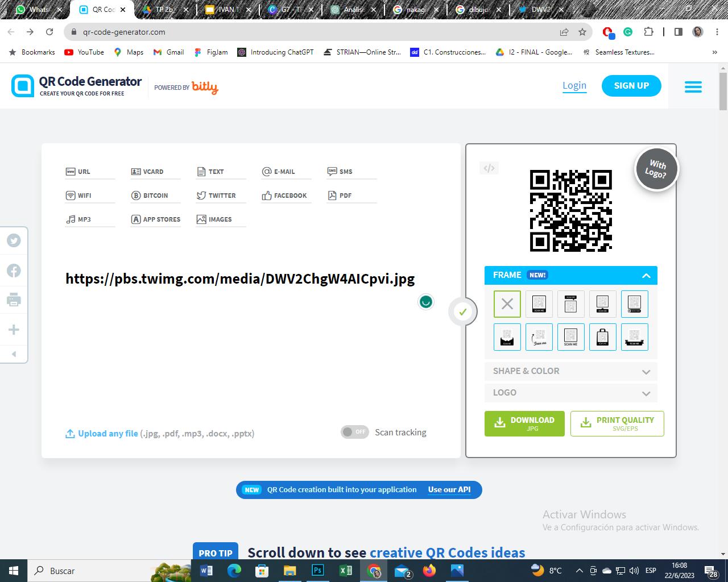Open the Chrome side panel
Image resolution: width=728 pixels, height=582 pixels.
pyautogui.click(x=678, y=32)
